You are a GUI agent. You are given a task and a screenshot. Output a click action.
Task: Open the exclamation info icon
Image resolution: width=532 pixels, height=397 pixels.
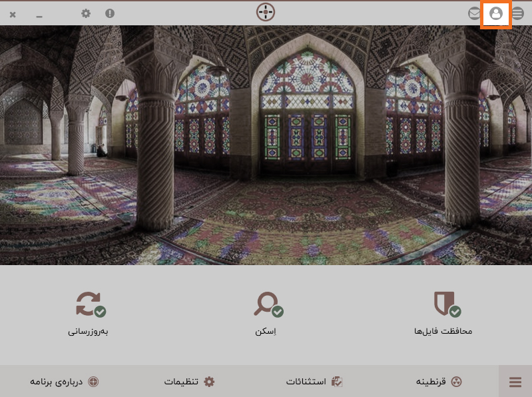(110, 13)
